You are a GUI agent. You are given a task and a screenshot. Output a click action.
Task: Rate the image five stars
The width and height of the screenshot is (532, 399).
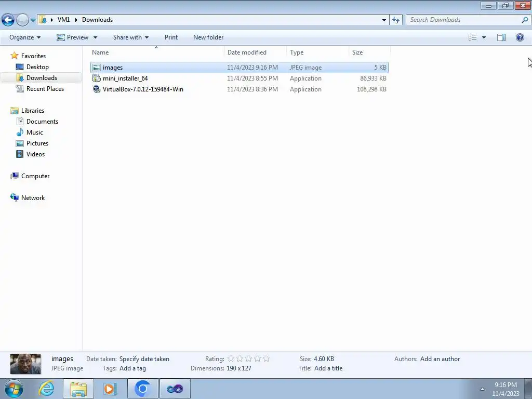267,358
